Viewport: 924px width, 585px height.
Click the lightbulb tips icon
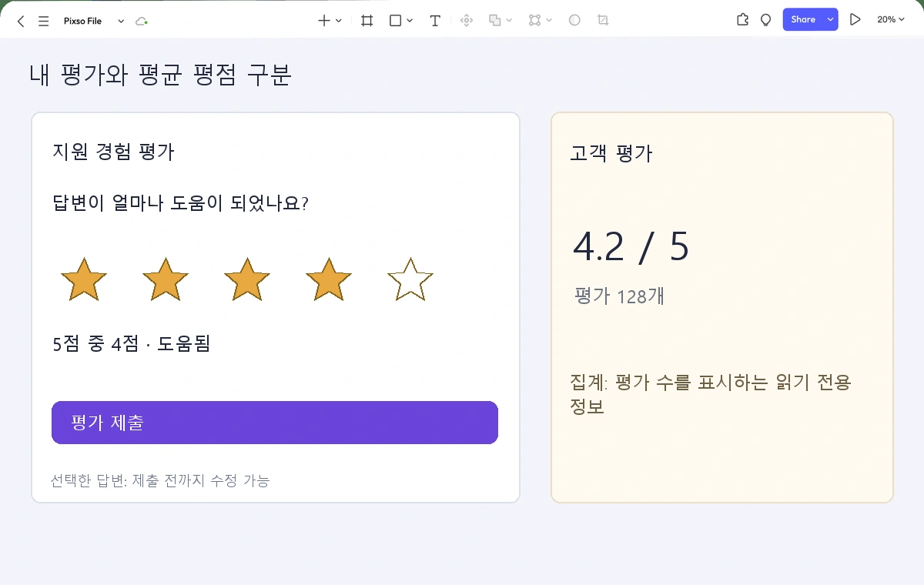click(765, 20)
